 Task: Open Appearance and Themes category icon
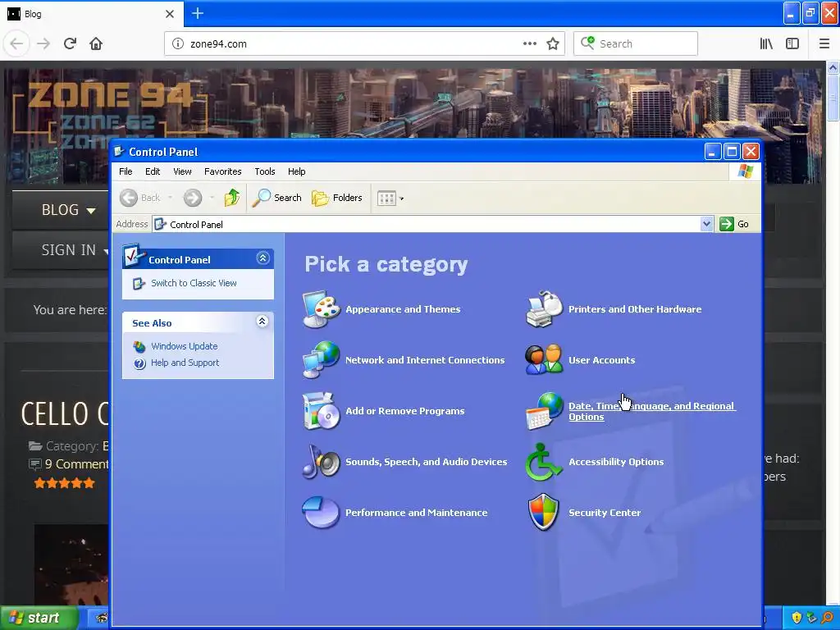coord(321,309)
